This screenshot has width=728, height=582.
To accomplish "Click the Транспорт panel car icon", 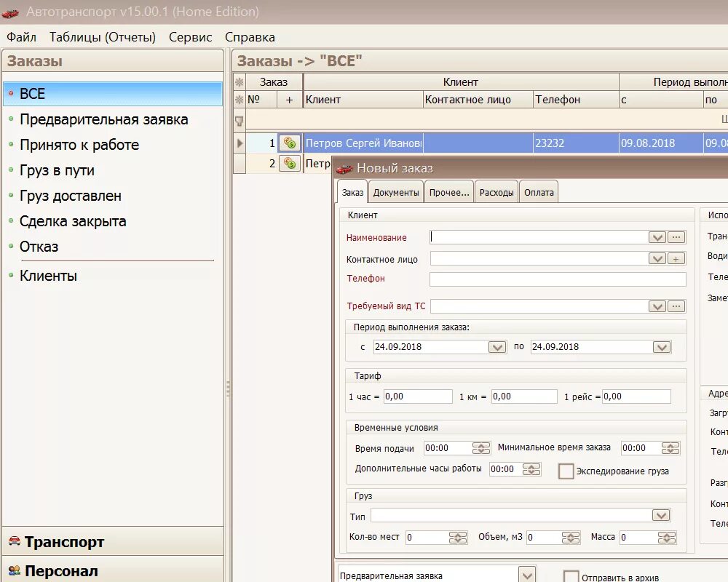I will coord(15,541).
